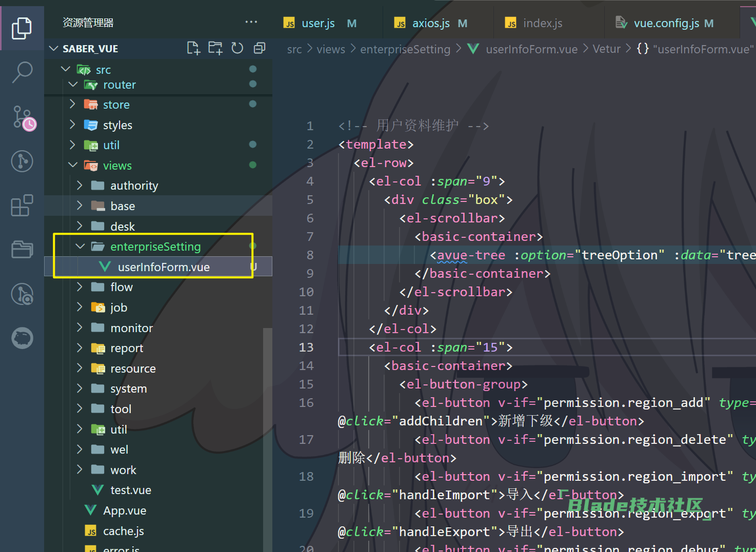Click line number 13 in the gutter

pyautogui.click(x=306, y=347)
